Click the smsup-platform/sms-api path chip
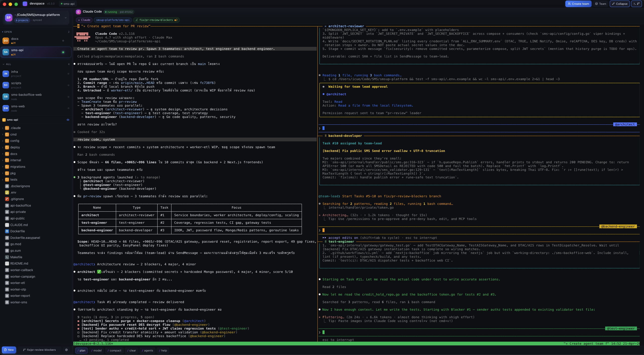 click(x=113, y=20)
